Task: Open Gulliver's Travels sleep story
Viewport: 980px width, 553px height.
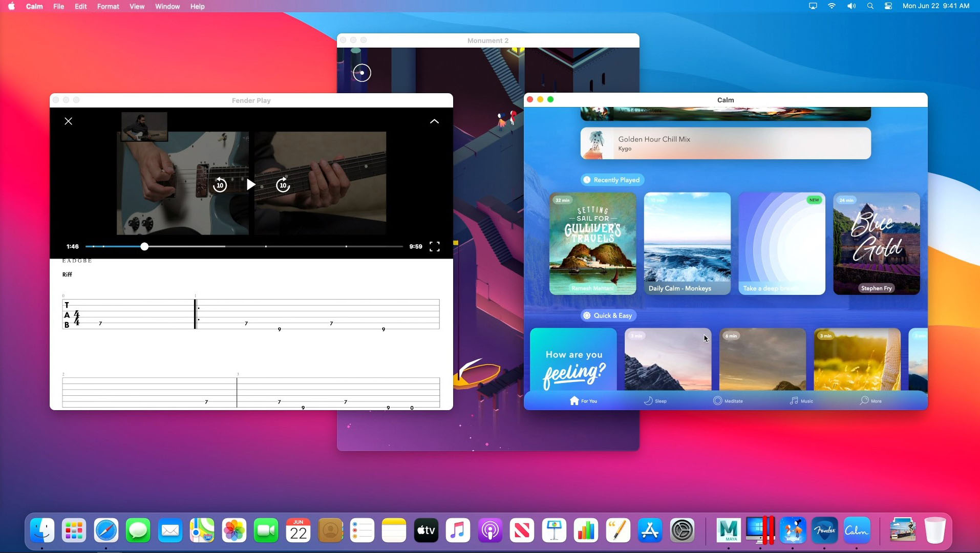Action: coord(592,244)
